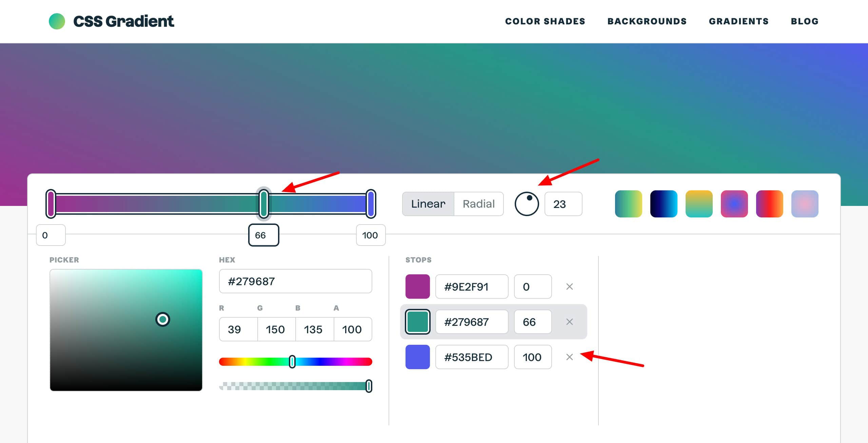The width and height of the screenshot is (868, 443).
Task: Select the Linear gradient type
Action: pos(428,204)
